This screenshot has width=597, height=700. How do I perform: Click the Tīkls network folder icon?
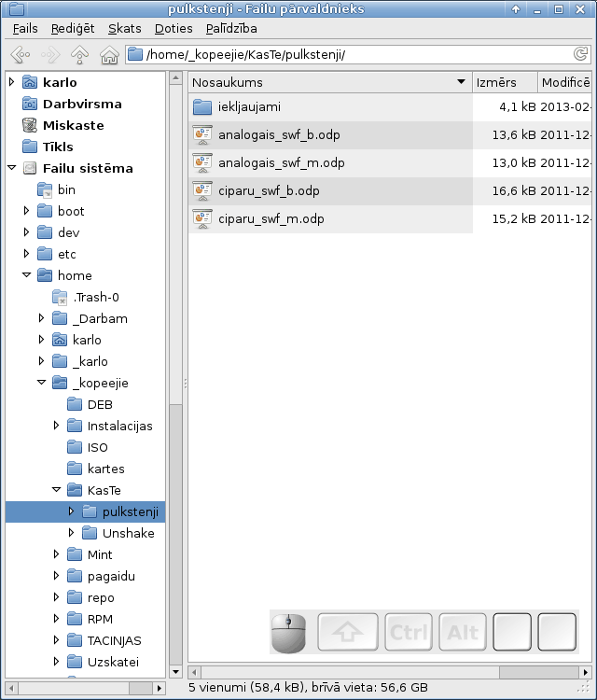(x=30, y=147)
